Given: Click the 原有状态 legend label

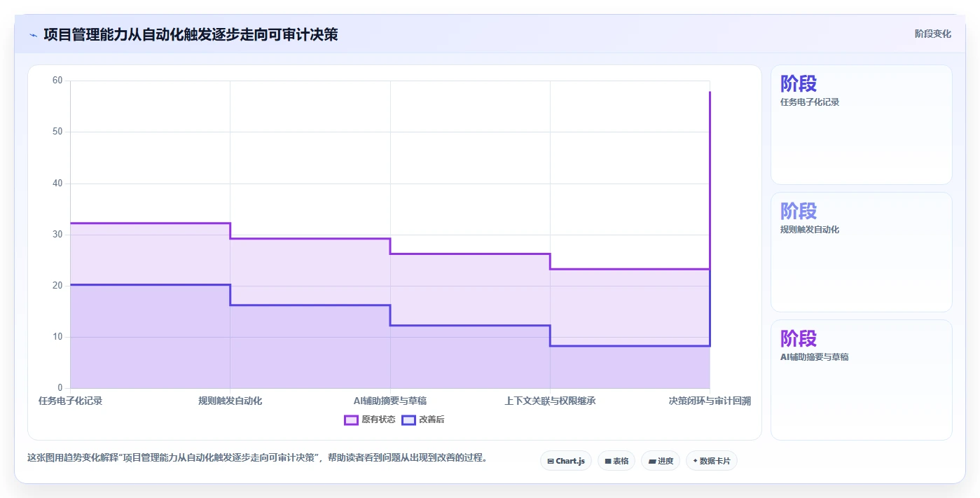Looking at the screenshot, I should pyautogui.click(x=378, y=420).
